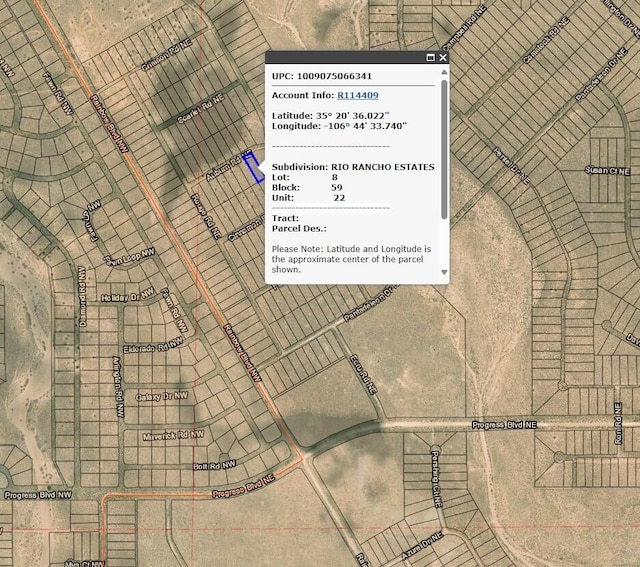The image size is (640, 567).
Task: Maximize the parcel info popup
Action: coord(430,58)
